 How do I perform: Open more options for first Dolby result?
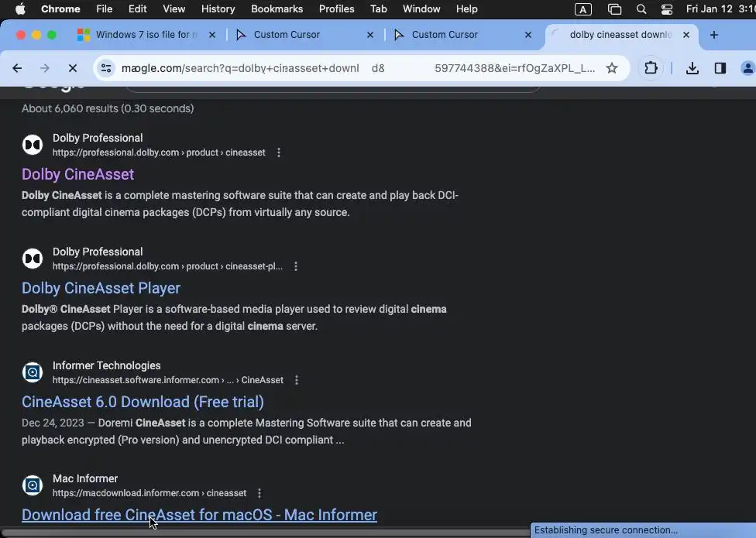(x=279, y=152)
